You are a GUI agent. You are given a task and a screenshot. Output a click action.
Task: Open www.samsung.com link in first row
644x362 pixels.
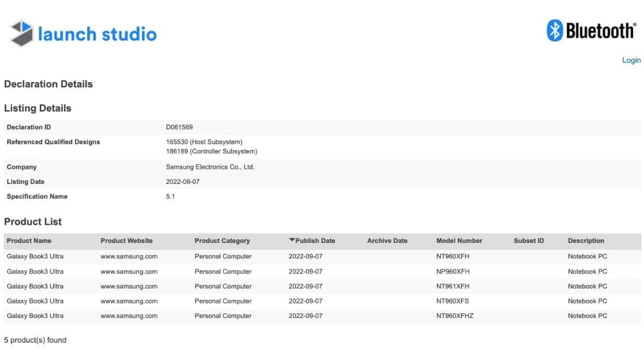tap(129, 256)
